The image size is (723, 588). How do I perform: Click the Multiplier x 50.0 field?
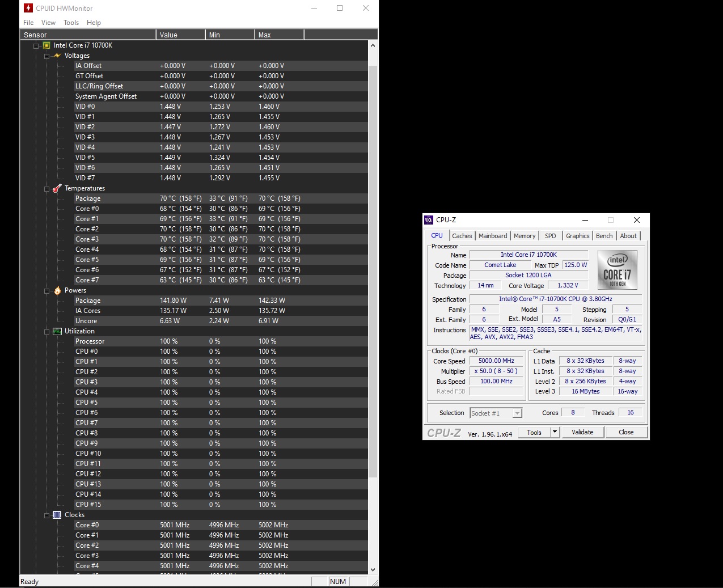coord(496,371)
